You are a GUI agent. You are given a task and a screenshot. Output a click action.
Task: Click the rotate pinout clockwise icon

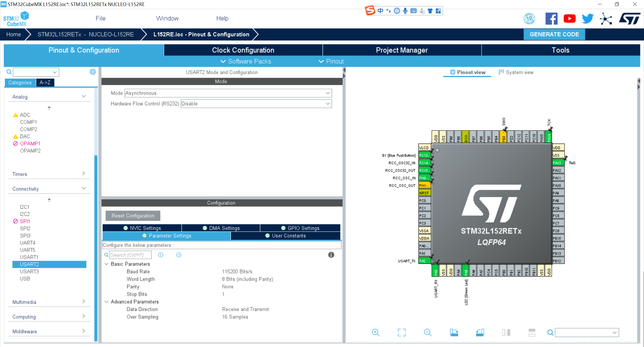point(454,332)
